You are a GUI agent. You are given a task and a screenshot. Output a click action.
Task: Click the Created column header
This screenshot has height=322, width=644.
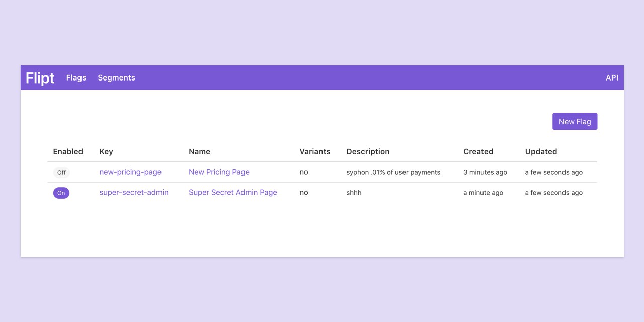tap(478, 152)
